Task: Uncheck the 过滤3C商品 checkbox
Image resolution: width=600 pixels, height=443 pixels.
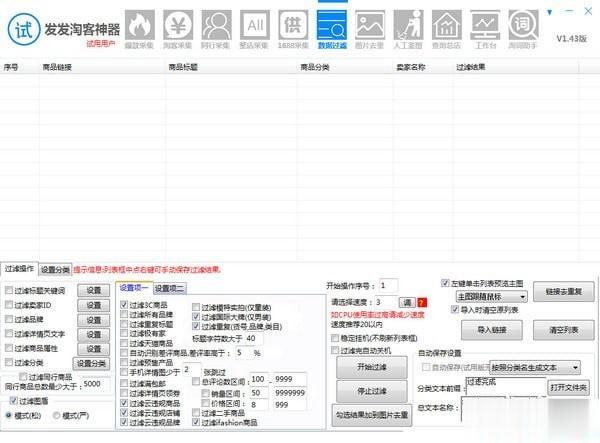Action: coord(124,305)
